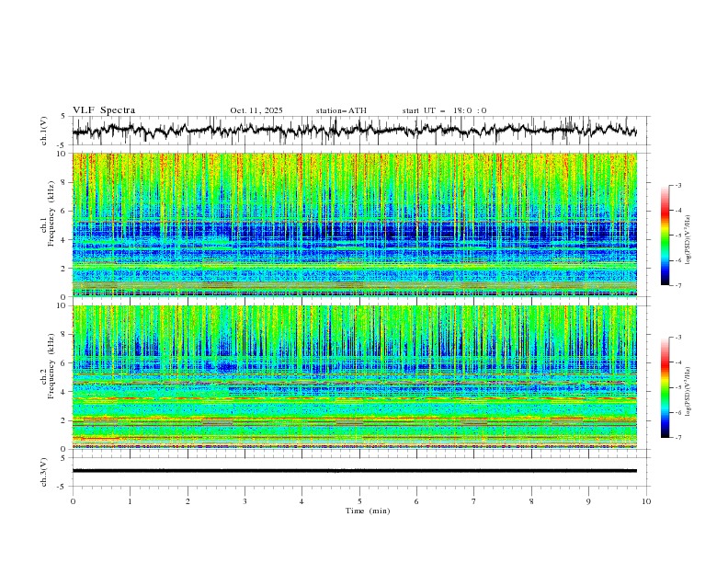This screenshot has height=563, width=728.
Task: Click the ch.2 spectrogram panel
Action: (354, 377)
